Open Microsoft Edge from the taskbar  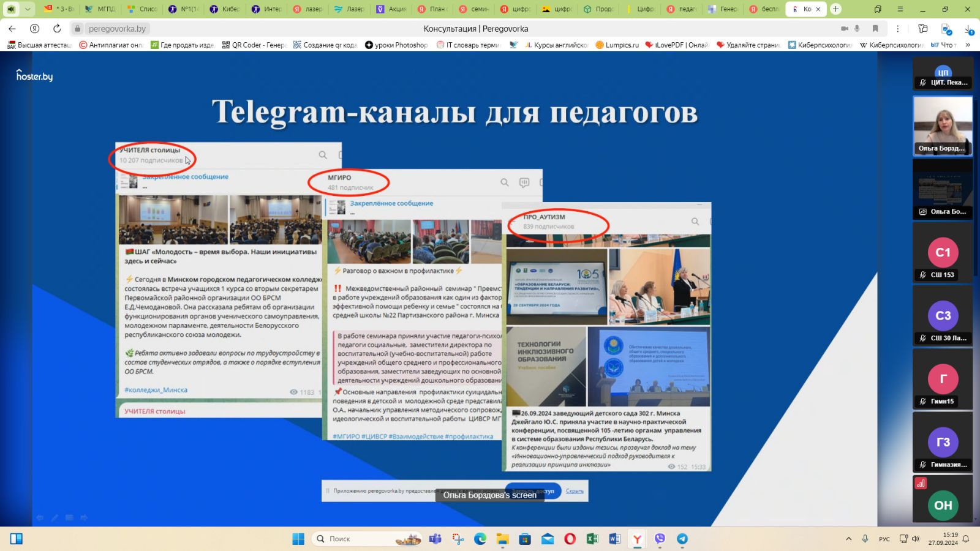pyautogui.click(x=480, y=539)
